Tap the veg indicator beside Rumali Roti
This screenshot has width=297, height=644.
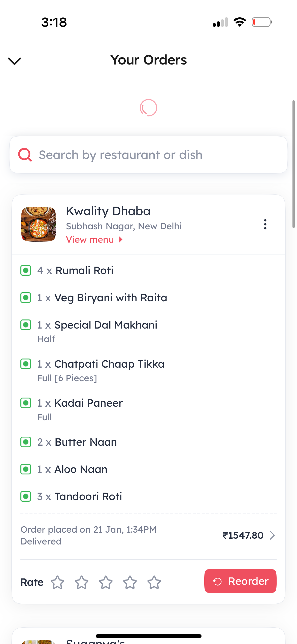tap(26, 271)
